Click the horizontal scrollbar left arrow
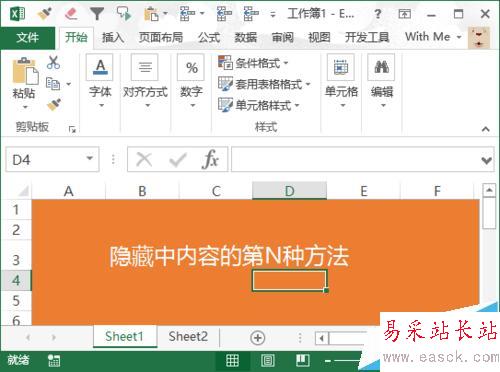The height and width of the screenshot is (372, 500). tap(322, 338)
